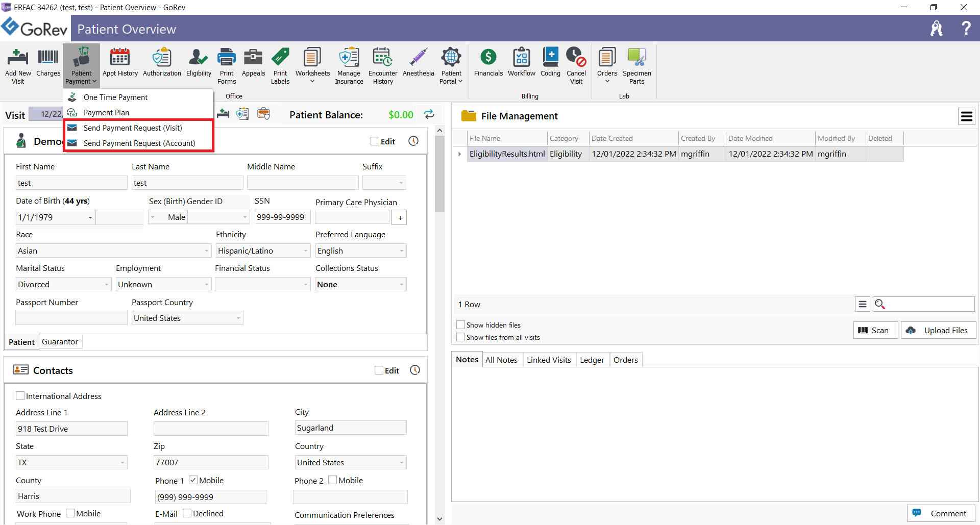Toggle Show hidden files

tap(461, 325)
